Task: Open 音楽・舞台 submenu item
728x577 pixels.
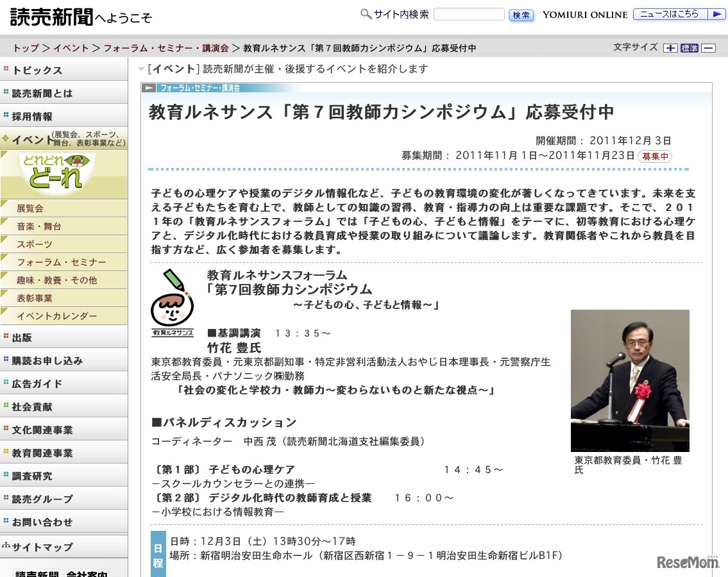Action: 63,226
